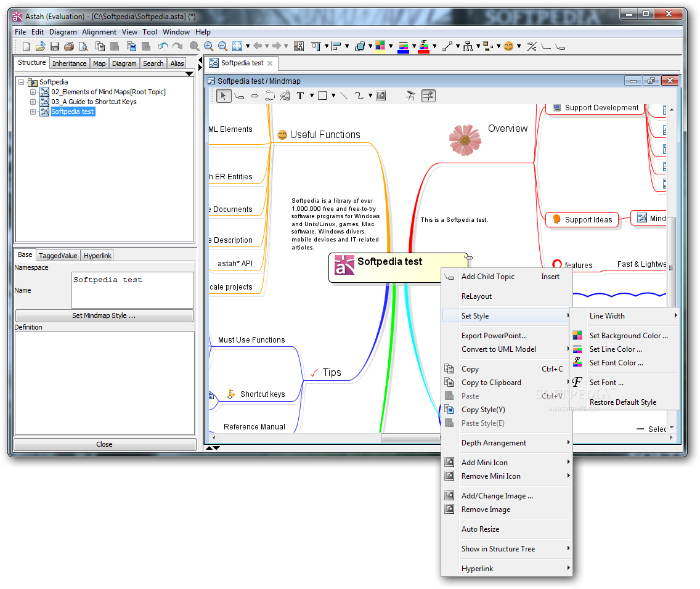Select Softpedia test in structure tree
The width and height of the screenshot is (700, 589).
(72, 112)
